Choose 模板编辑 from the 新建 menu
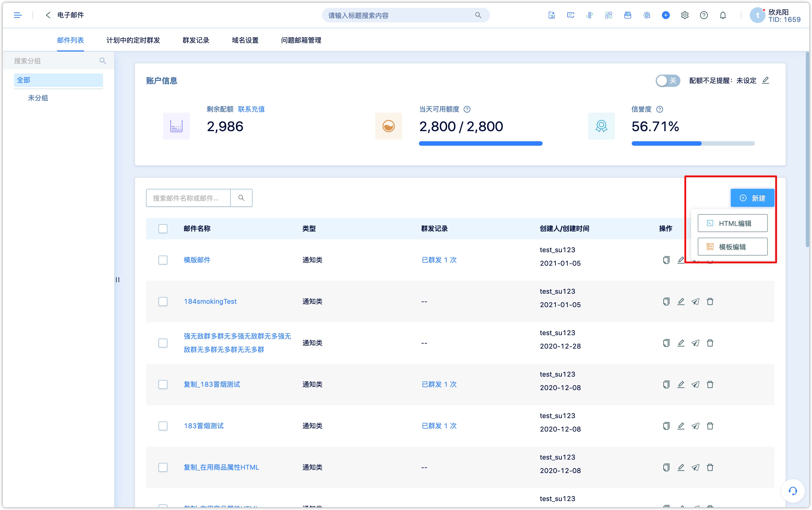812x510 pixels. [x=732, y=247]
